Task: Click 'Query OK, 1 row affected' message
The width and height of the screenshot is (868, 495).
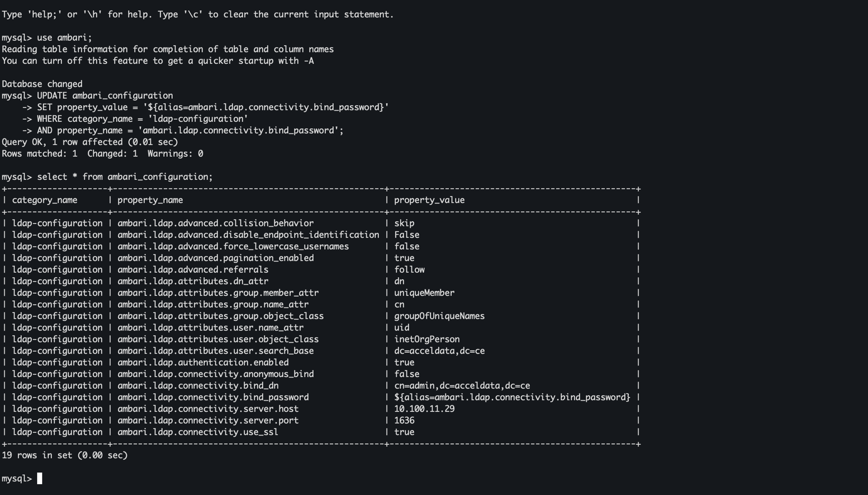Action: tap(90, 142)
